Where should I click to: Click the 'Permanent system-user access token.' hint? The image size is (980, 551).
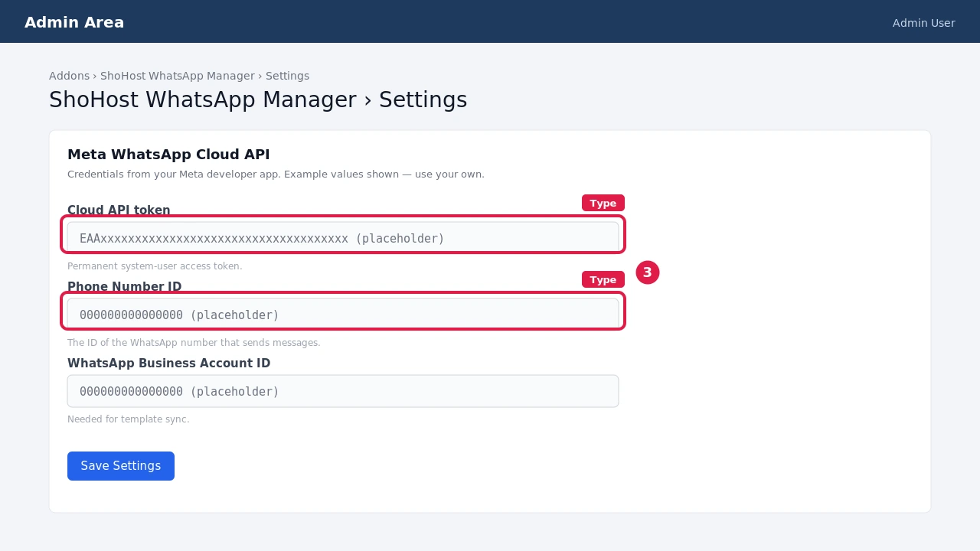155,266
